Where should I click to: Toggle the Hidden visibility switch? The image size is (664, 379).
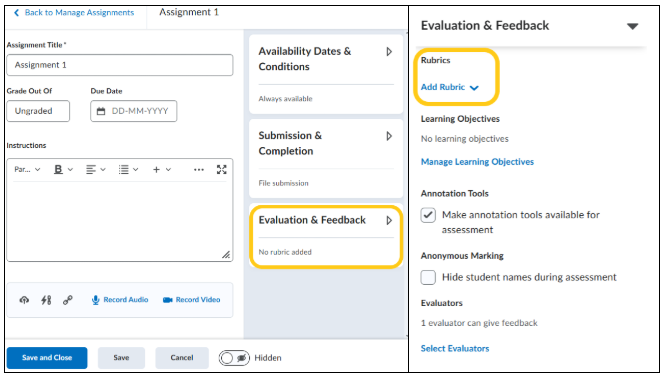234,358
